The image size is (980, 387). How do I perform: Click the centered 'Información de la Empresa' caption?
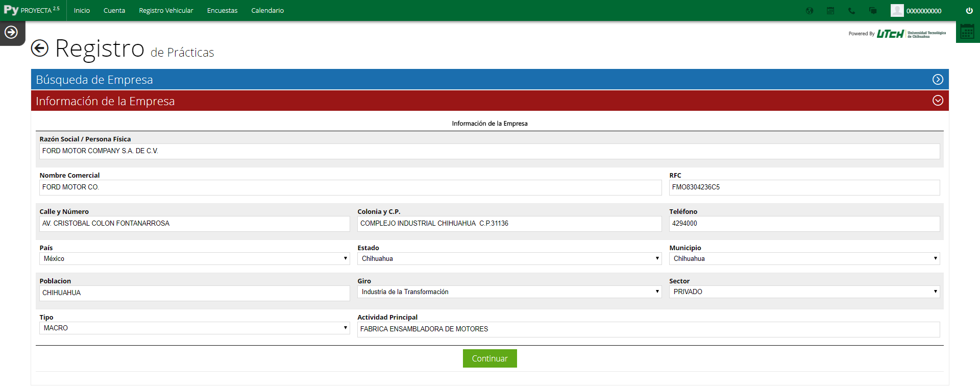coord(489,124)
